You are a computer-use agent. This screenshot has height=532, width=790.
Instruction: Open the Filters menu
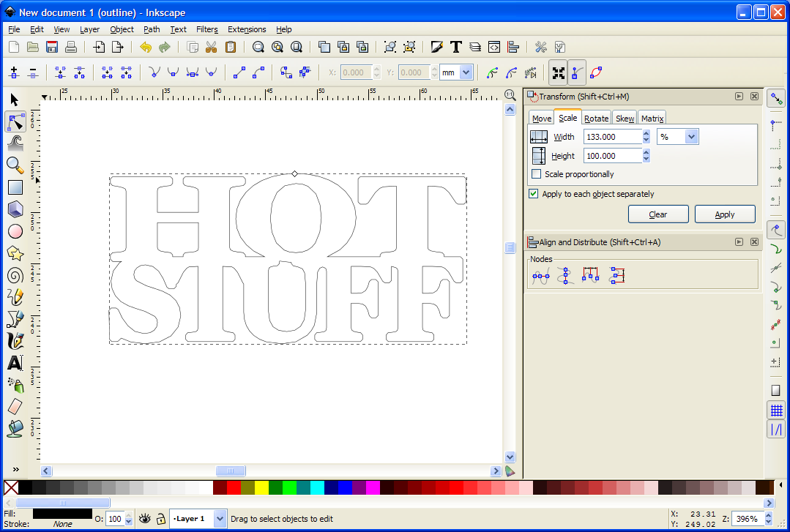point(207,29)
